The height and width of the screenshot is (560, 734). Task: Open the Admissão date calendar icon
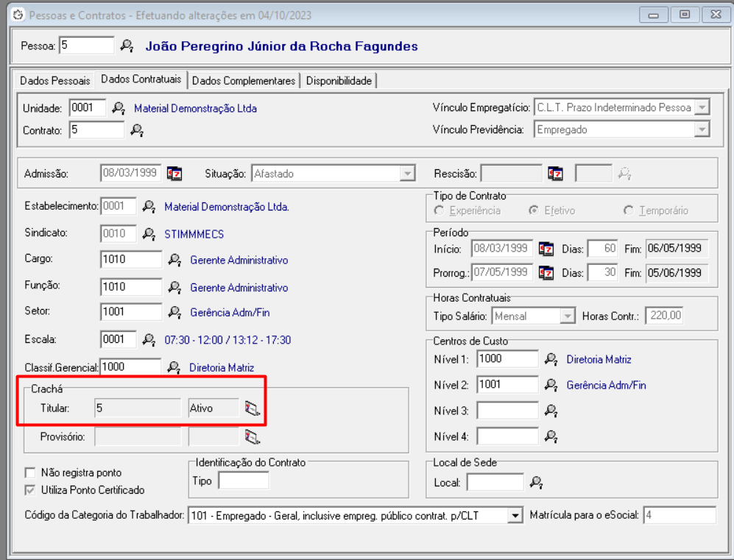[174, 174]
